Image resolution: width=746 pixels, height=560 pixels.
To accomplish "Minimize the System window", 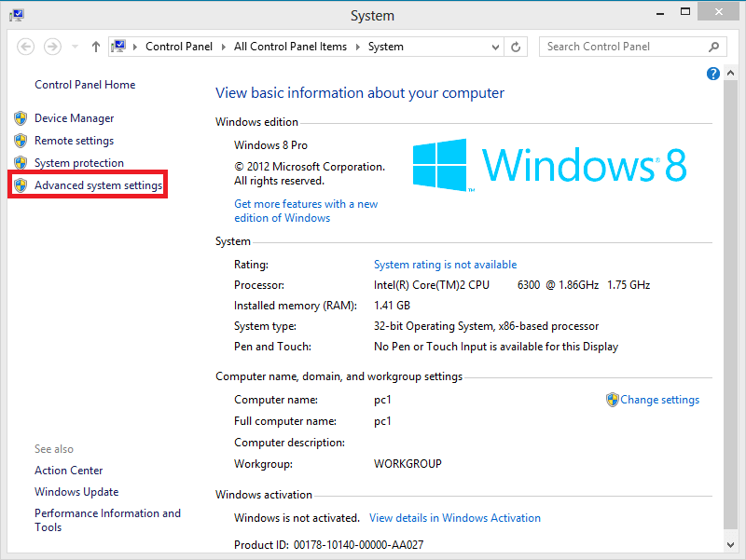I will click(x=660, y=12).
